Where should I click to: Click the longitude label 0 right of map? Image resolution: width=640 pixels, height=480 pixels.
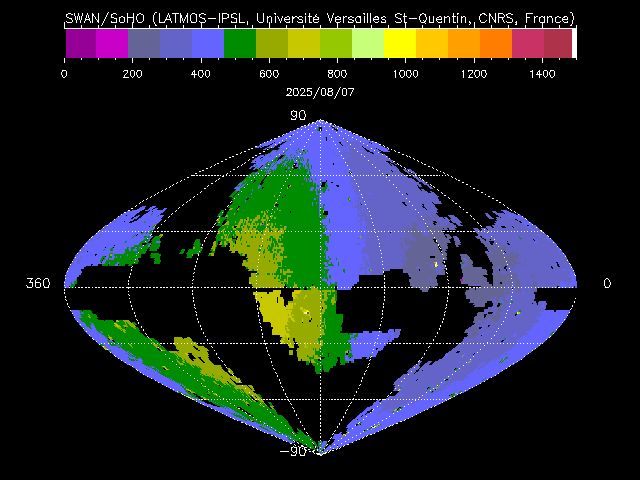(x=607, y=283)
